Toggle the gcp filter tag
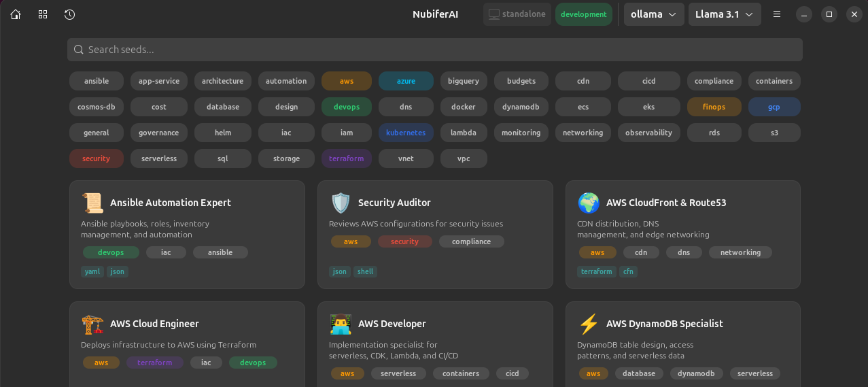This screenshot has height=387, width=868. coord(774,107)
